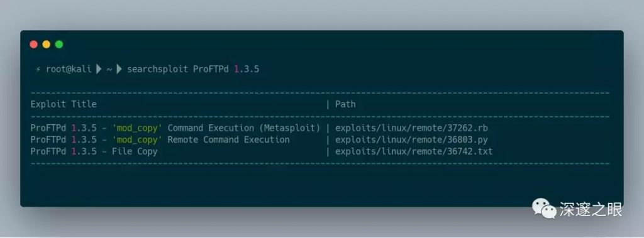Click the Path column header

coord(345,104)
